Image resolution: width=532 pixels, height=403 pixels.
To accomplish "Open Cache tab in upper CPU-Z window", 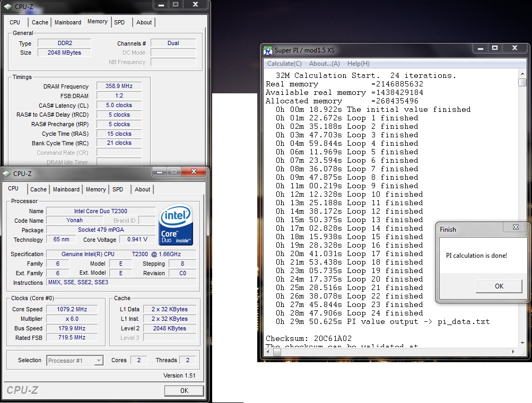I will coord(40,22).
